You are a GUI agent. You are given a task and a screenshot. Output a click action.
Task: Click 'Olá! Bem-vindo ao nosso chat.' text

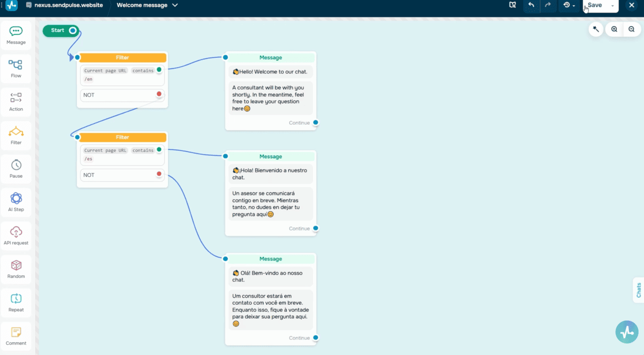pos(271,276)
